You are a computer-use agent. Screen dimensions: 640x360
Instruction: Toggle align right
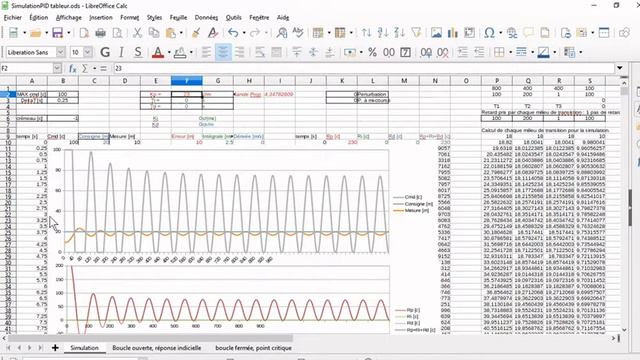pos(240,52)
